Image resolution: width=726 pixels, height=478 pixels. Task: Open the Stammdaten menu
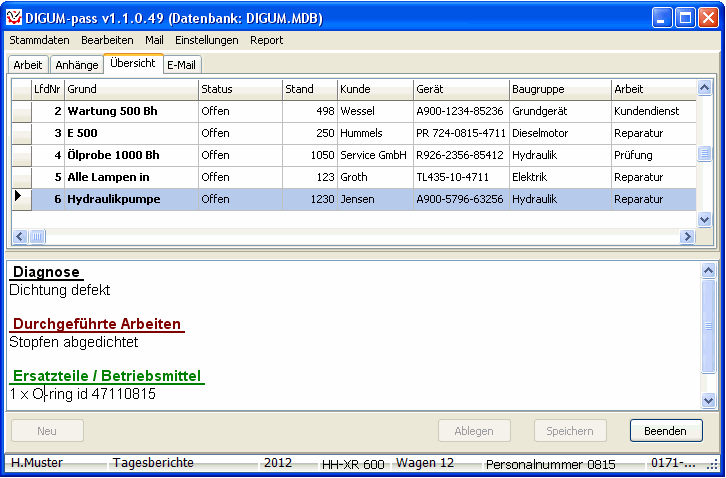(40, 40)
